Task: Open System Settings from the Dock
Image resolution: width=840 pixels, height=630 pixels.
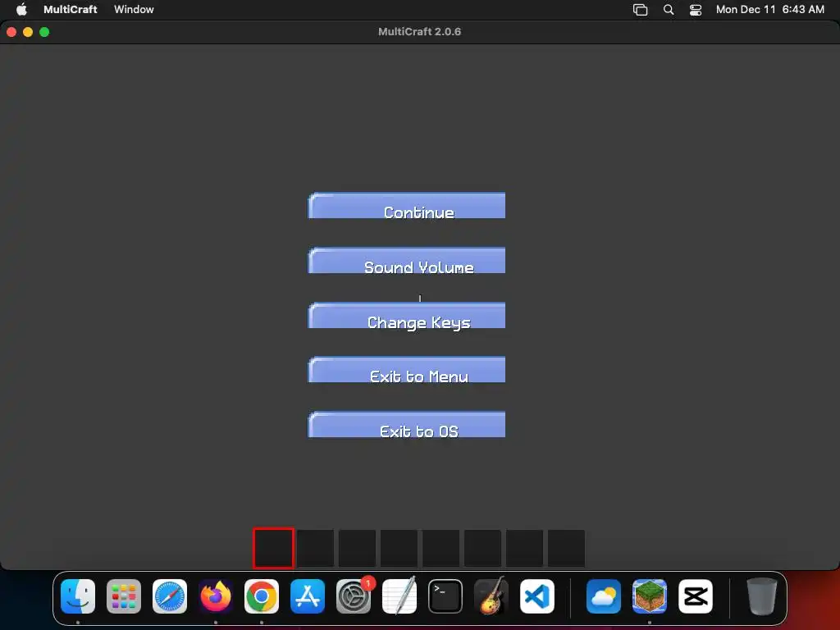Action: click(x=354, y=596)
